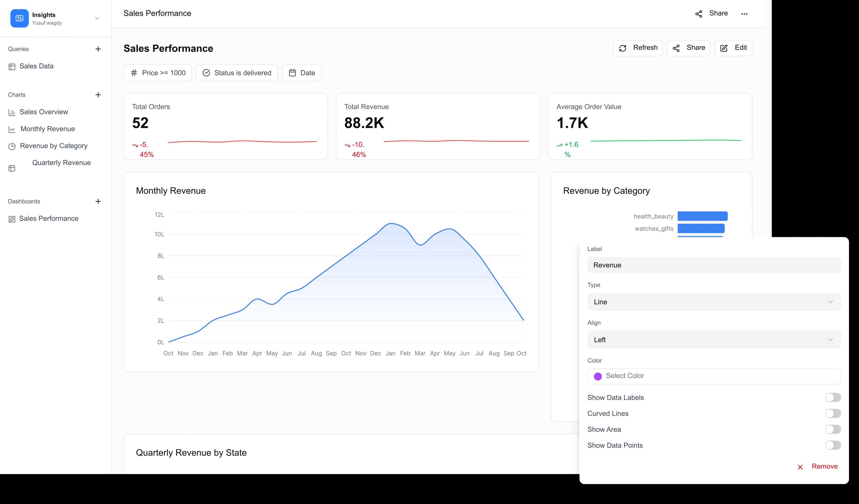Click the red X remove icon
859x504 pixels.
[x=800, y=467]
